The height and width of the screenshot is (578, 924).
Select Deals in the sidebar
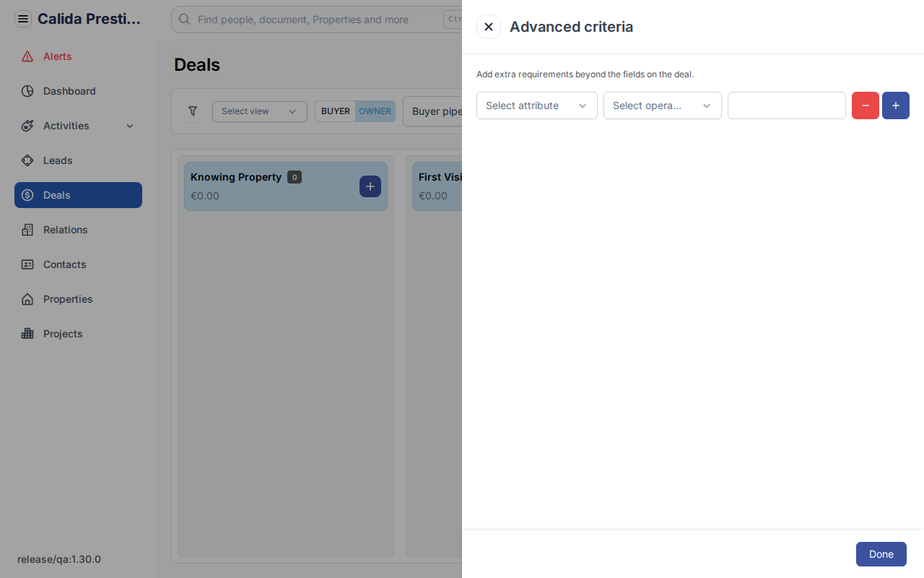78,195
